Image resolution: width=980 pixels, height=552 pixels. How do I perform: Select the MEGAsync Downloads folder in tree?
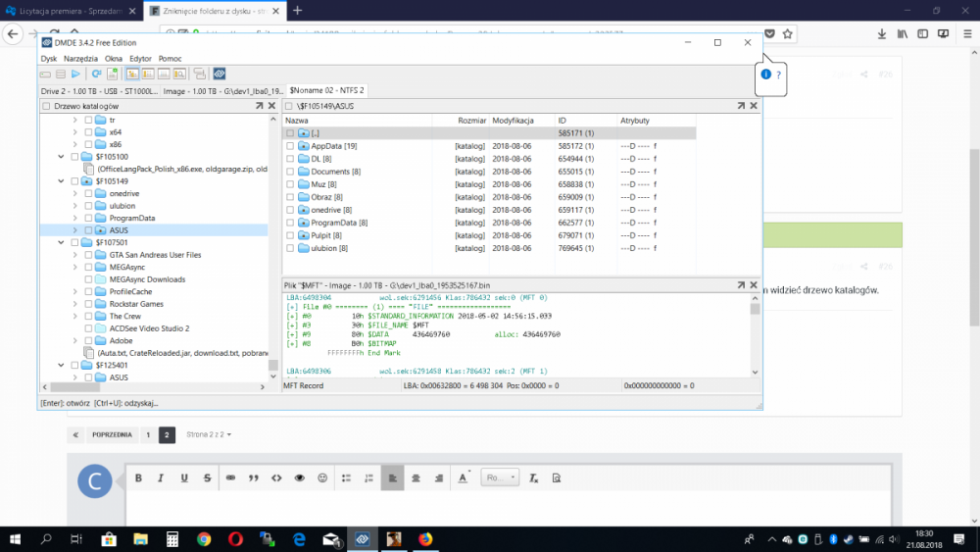(147, 279)
